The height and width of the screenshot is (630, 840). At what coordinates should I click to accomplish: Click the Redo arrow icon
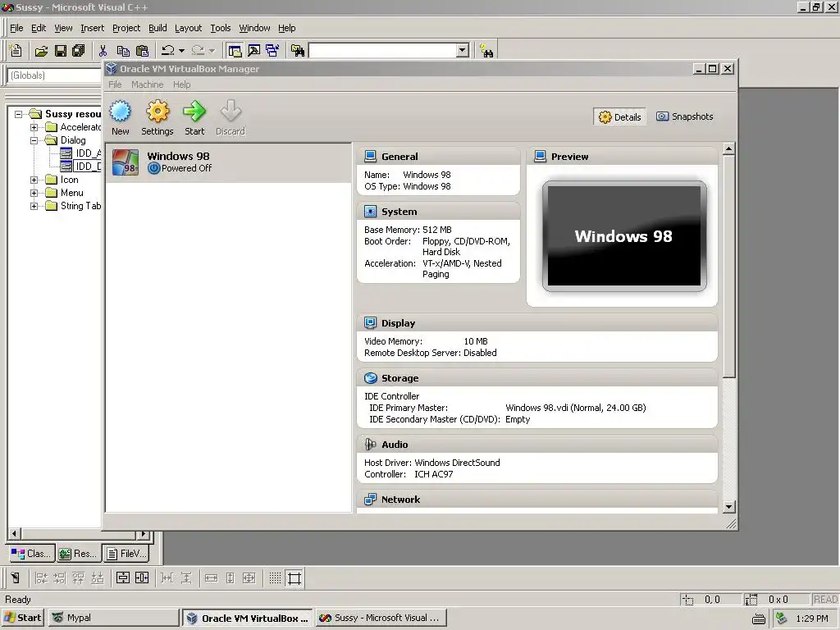198,51
